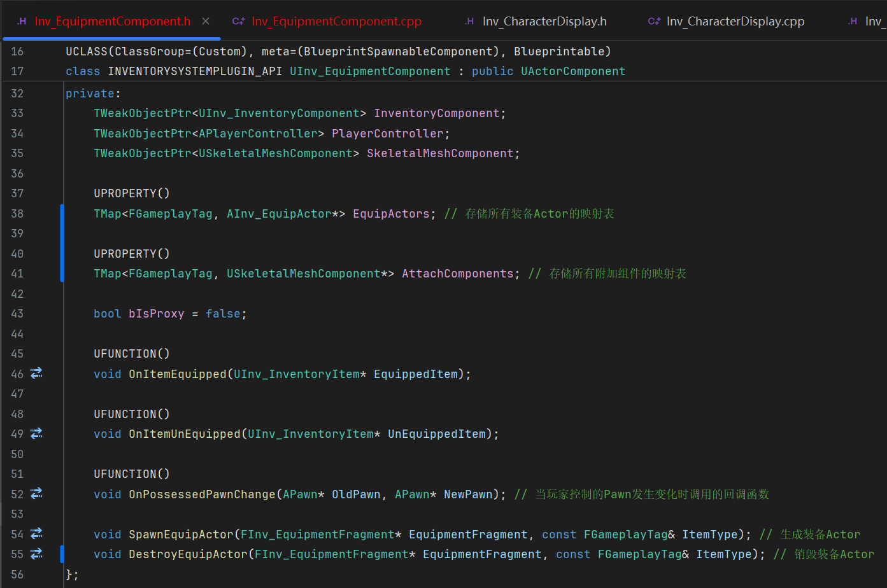This screenshot has height=588, width=887.
Task: Click the gutter navigation icon on line 49
Action: [37, 433]
